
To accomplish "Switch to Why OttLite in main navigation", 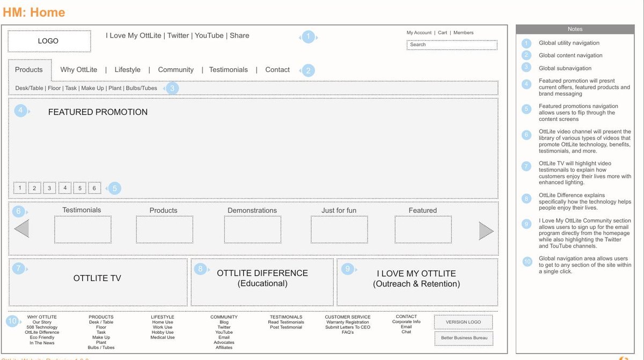I will (79, 70).
